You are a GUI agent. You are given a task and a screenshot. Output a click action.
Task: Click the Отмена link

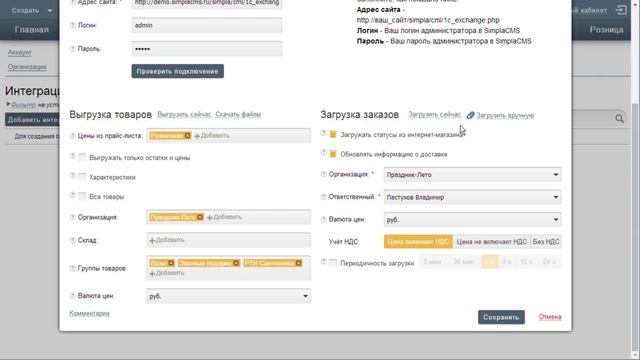[x=550, y=317]
